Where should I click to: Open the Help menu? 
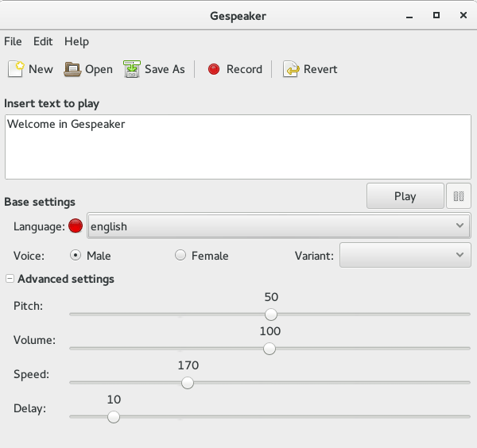click(x=76, y=41)
